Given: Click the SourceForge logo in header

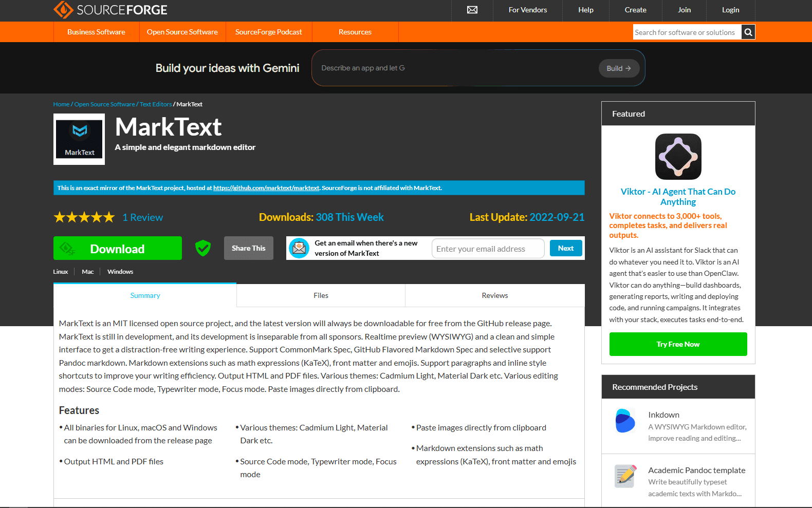Looking at the screenshot, I should point(110,10).
